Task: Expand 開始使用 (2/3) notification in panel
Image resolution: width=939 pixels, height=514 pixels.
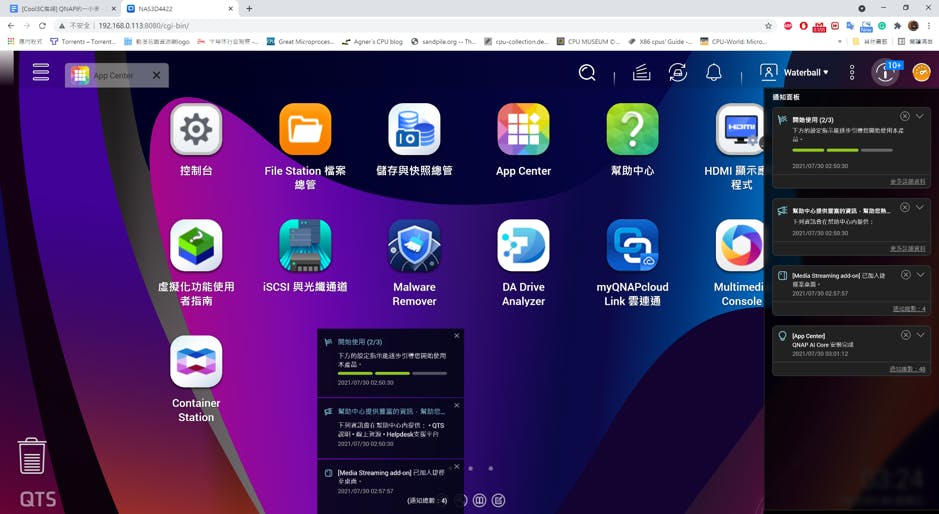Action: (x=919, y=116)
